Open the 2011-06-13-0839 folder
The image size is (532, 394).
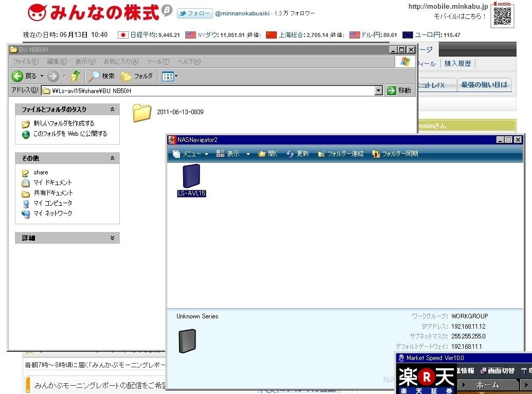142,112
